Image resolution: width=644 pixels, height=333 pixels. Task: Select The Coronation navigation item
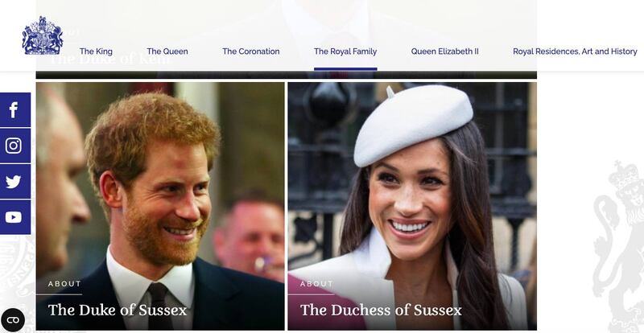pos(251,51)
